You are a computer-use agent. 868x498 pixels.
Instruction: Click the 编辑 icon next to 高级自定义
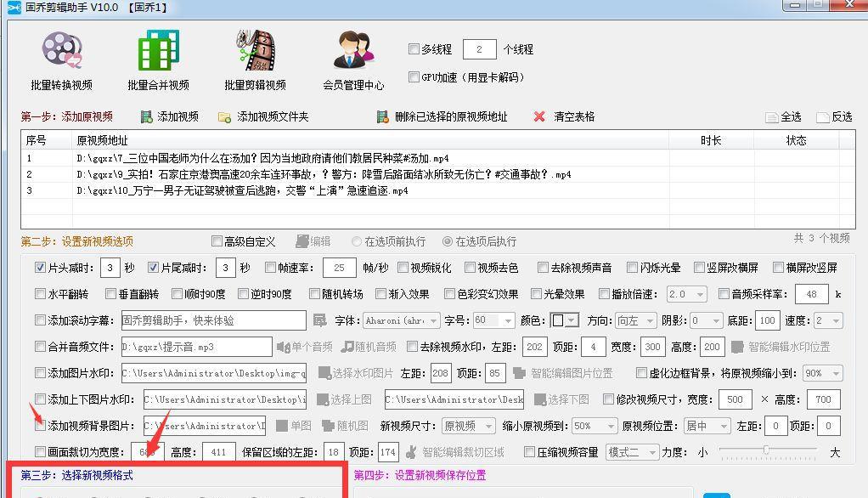coord(302,241)
